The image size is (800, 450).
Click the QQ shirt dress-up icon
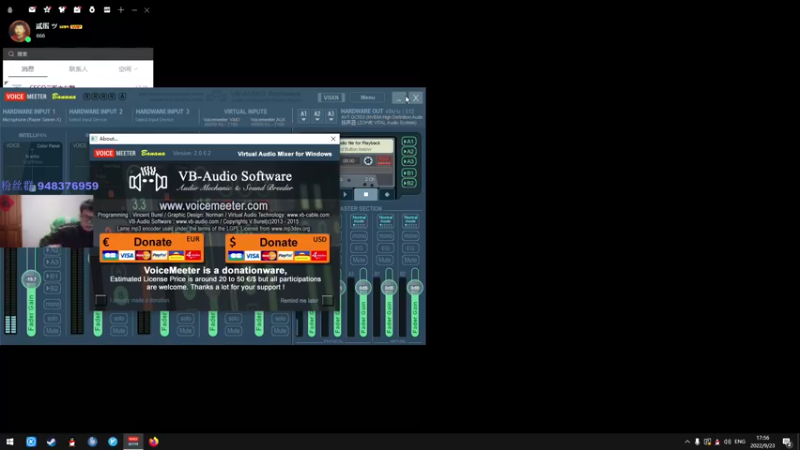(x=62, y=10)
